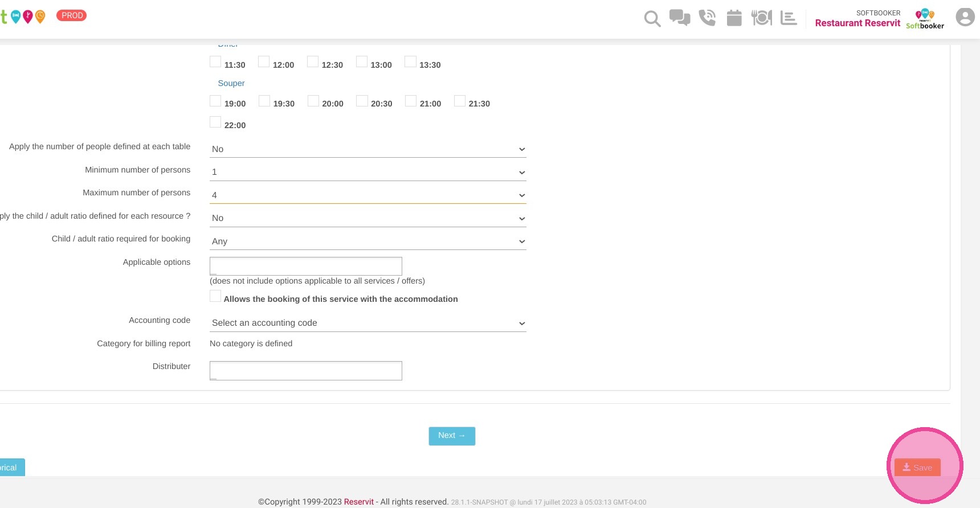Open child/adult ratio per resource dropdown
Screen dimensions: 980x508
pyautogui.click(x=367, y=218)
